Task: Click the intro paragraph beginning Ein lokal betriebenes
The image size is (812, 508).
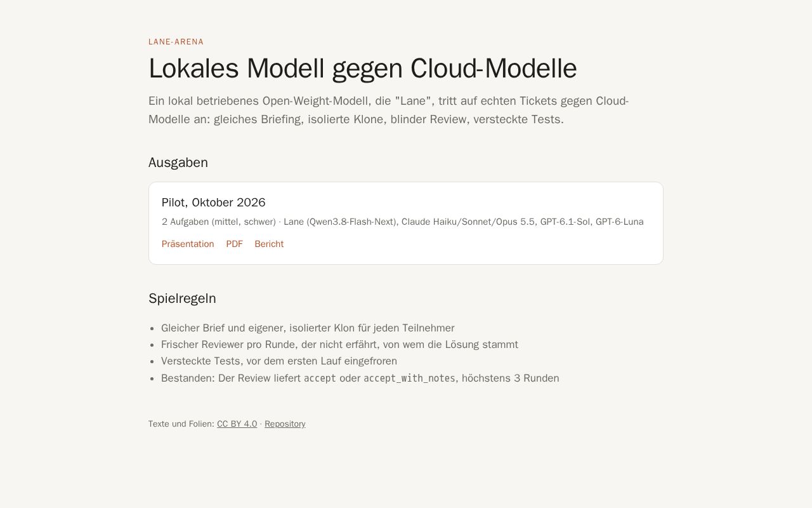Action: 388,110
